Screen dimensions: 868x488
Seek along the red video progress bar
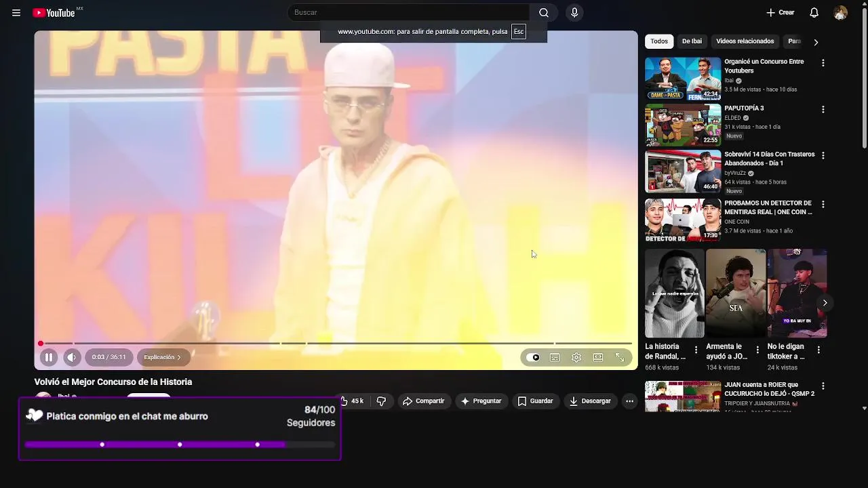coord(336,344)
